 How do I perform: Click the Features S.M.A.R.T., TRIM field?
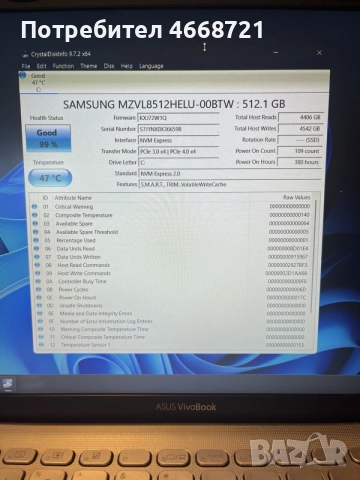(230, 184)
